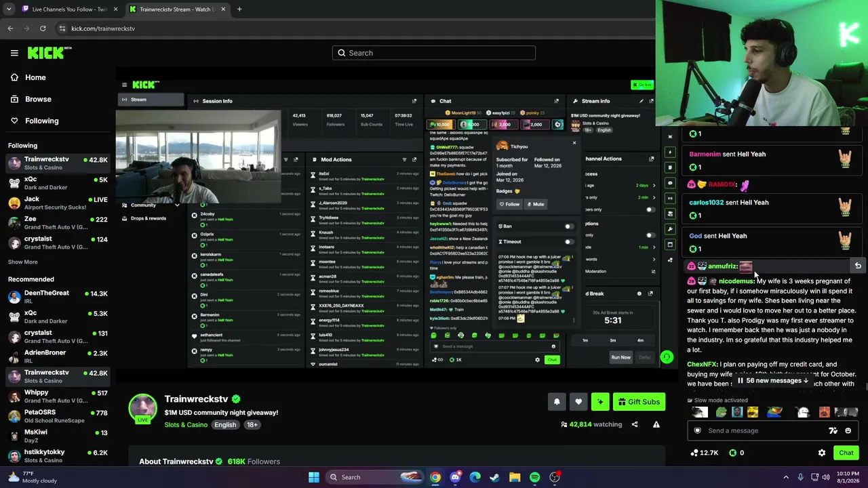Jump to 56 new messages in chat
The image size is (868, 488).
(773, 381)
